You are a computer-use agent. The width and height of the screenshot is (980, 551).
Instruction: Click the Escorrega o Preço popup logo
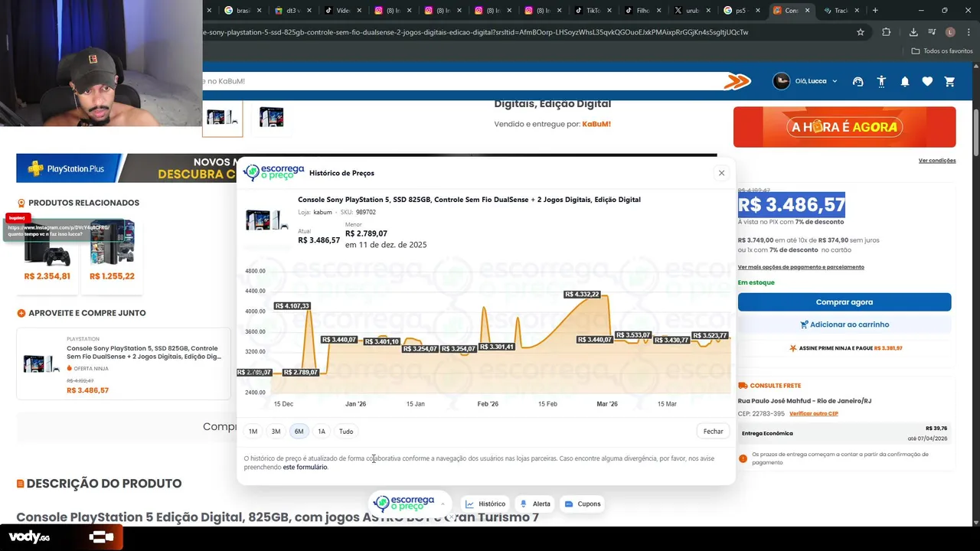273,172
